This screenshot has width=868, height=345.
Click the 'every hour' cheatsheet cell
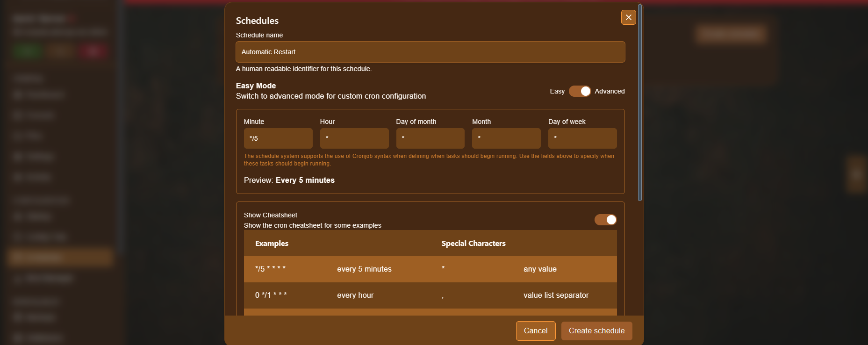(355, 295)
